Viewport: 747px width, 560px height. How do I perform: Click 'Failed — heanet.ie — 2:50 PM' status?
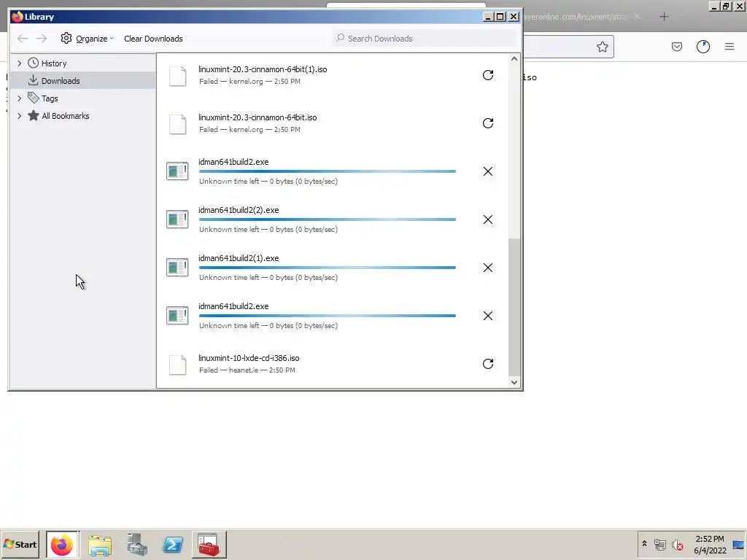(x=247, y=370)
